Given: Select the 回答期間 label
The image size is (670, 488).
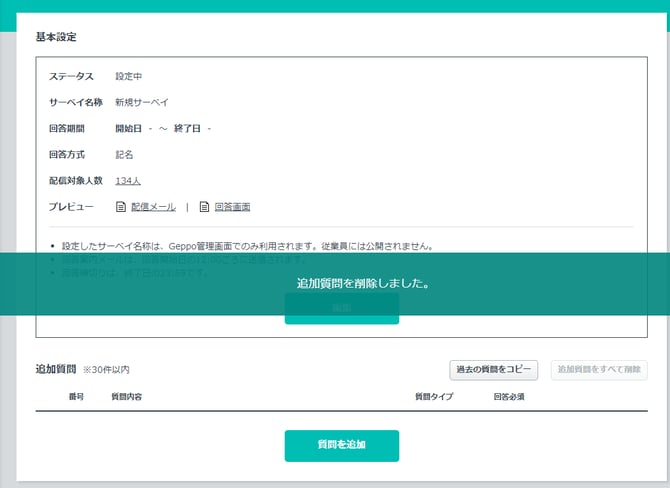Looking at the screenshot, I should click(67, 129).
